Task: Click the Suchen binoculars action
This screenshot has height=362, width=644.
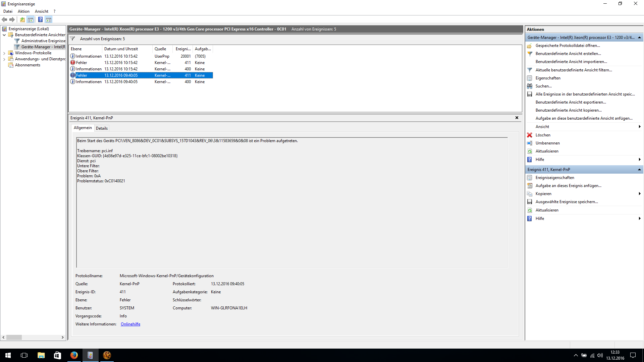Action: (x=543, y=86)
